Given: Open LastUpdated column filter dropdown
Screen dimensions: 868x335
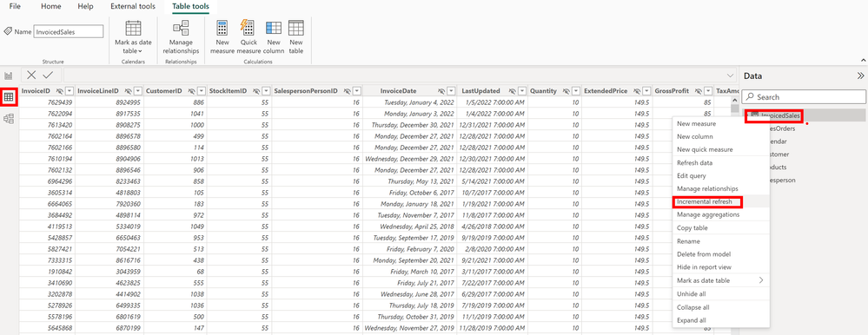Looking at the screenshot, I should pyautogui.click(x=522, y=91).
